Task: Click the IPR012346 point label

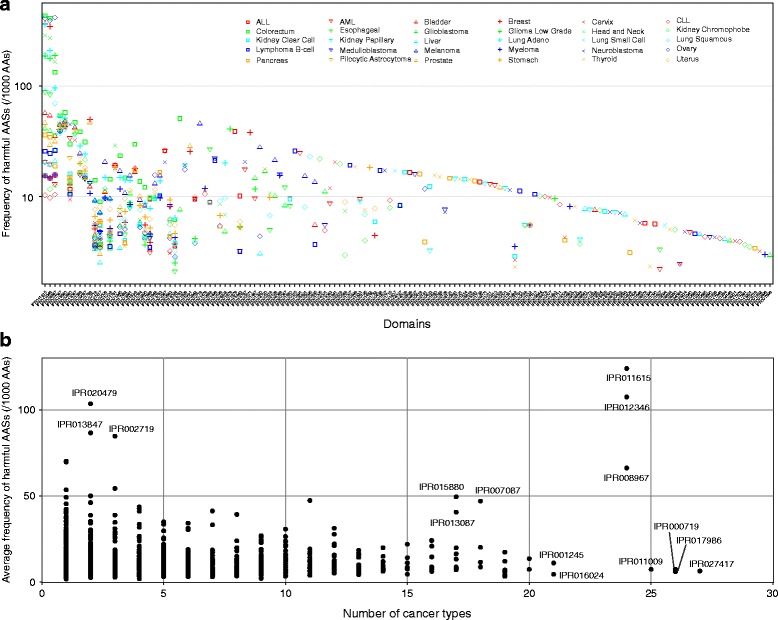Action: 627,407
